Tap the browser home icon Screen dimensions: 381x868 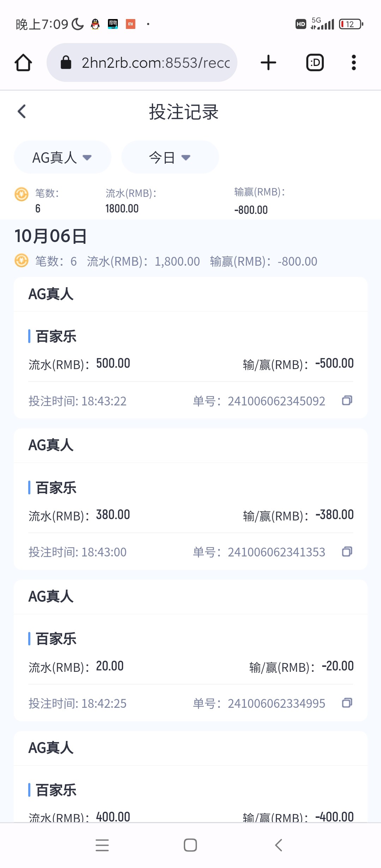click(23, 63)
